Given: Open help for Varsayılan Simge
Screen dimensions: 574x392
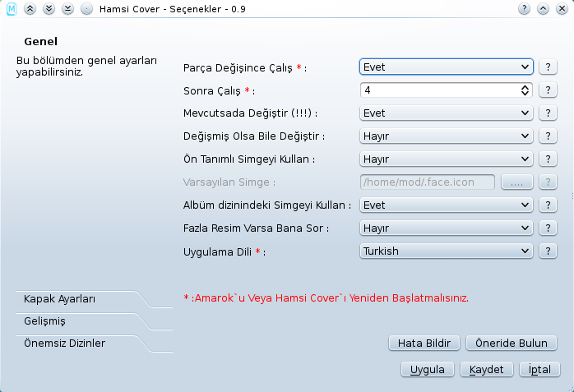Looking at the screenshot, I should coord(548,182).
